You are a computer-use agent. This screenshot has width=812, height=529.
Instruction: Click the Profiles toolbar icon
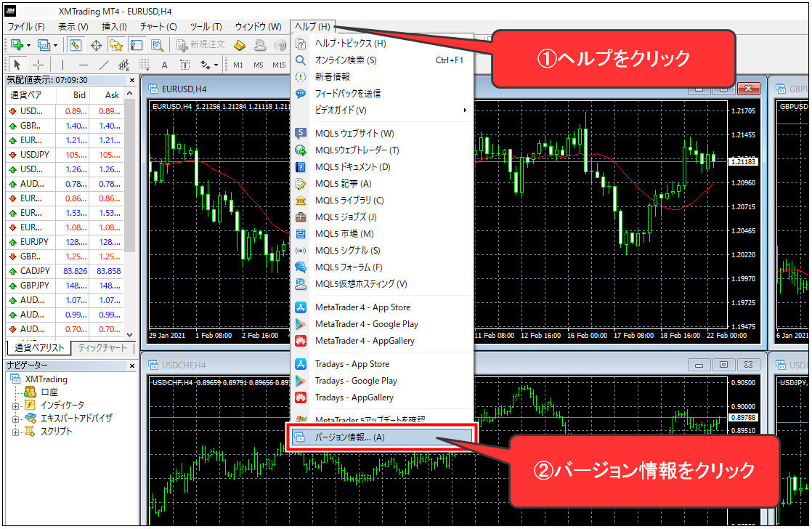(44, 45)
